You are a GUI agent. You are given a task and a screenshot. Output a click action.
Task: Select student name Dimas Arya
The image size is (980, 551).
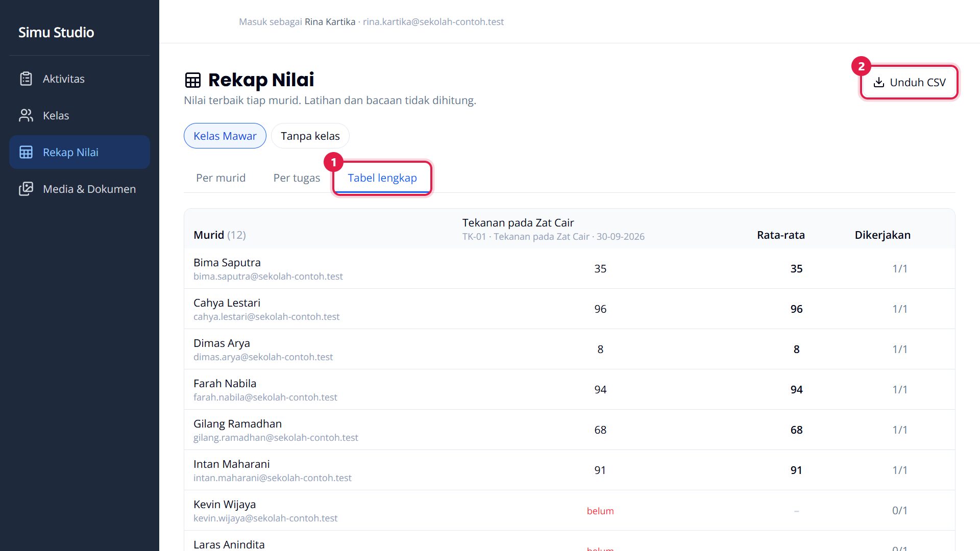(222, 343)
